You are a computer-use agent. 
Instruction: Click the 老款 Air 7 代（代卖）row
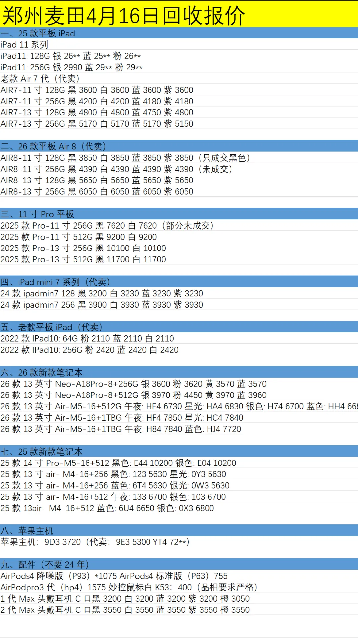click(x=179, y=78)
